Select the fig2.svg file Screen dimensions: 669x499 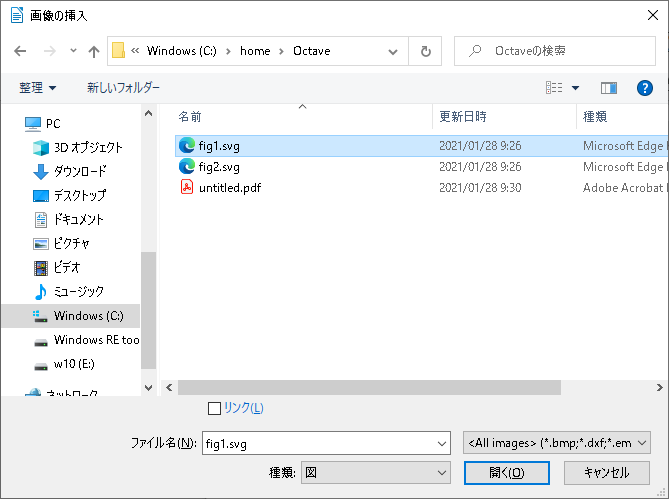click(218, 166)
